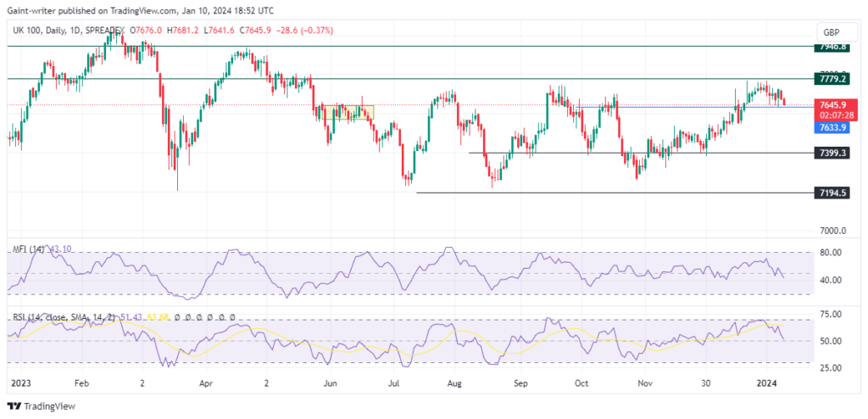The image size is (868, 419).
Task: Click the 2023 label on time axis
Action: pyautogui.click(x=20, y=383)
